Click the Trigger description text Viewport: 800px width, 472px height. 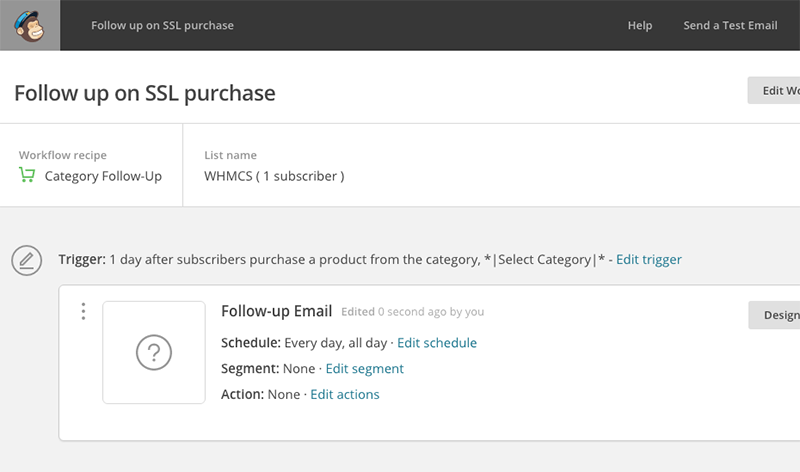[332, 260]
